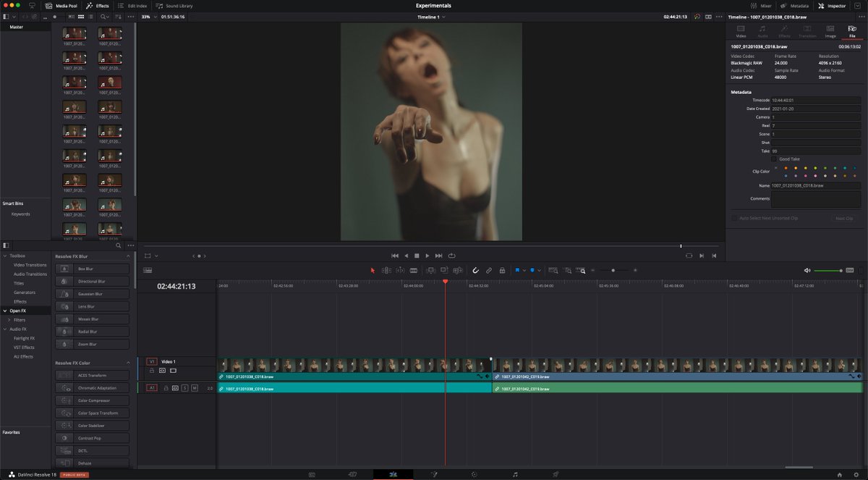Mute the A1 audio track
868x480 pixels.
tap(195, 388)
